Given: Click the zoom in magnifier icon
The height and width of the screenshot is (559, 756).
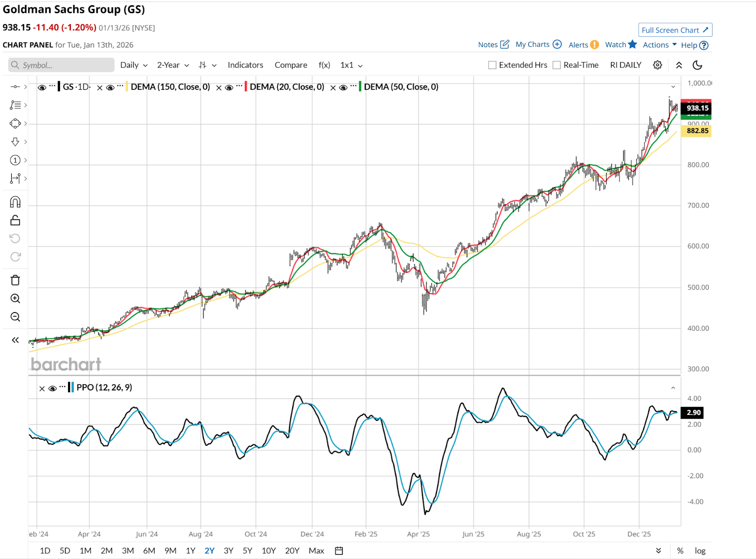Looking at the screenshot, I should pyautogui.click(x=15, y=298).
